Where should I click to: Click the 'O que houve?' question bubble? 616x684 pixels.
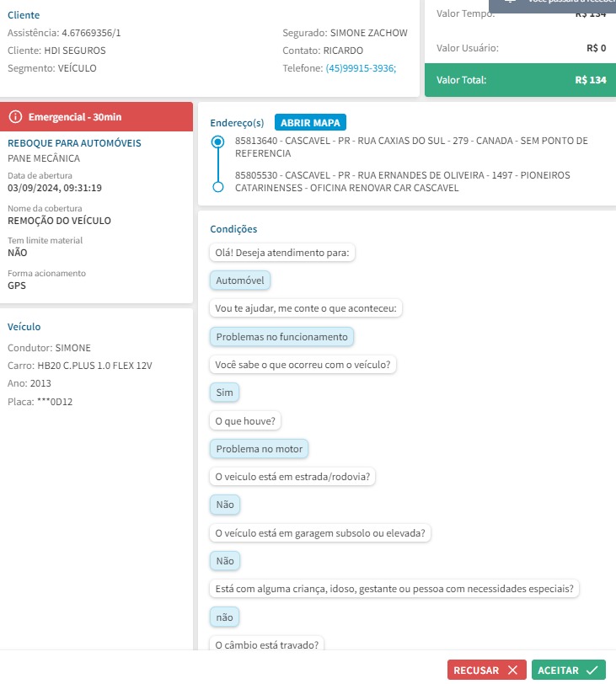coord(247,420)
